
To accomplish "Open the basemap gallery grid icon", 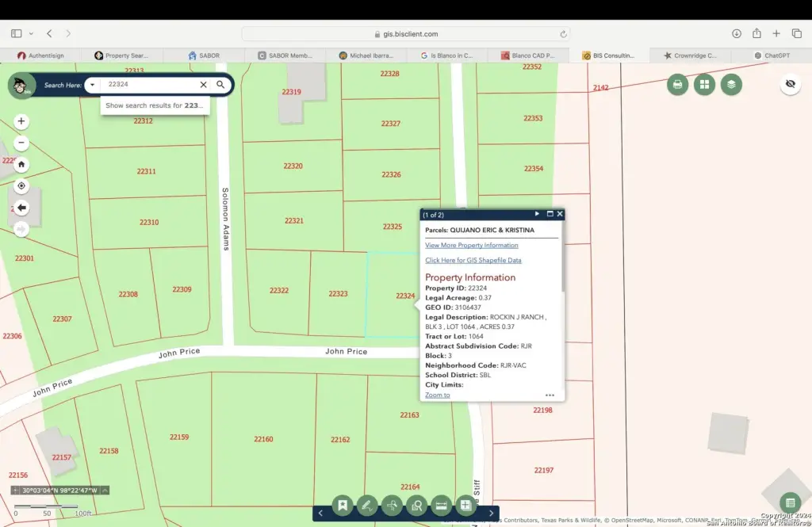I will pyautogui.click(x=704, y=84).
